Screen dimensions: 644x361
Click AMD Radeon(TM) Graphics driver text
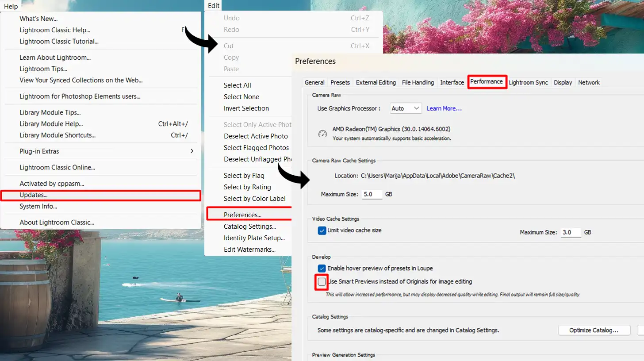click(x=391, y=129)
